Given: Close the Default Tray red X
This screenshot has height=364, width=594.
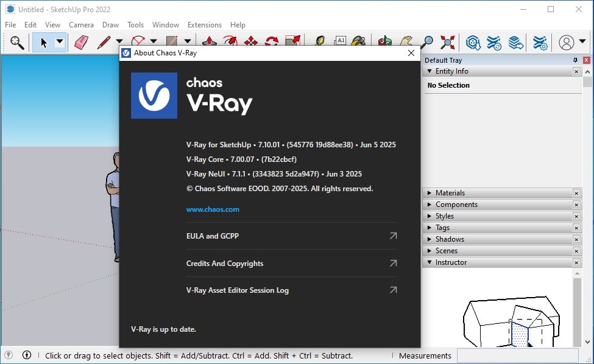Looking at the screenshot, I should [x=587, y=60].
